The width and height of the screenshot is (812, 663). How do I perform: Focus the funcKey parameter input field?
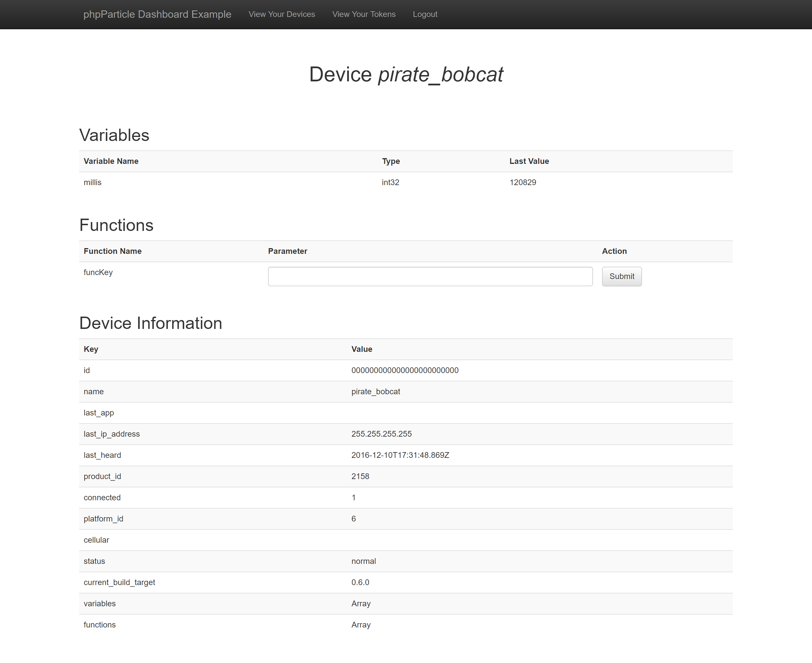(430, 276)
